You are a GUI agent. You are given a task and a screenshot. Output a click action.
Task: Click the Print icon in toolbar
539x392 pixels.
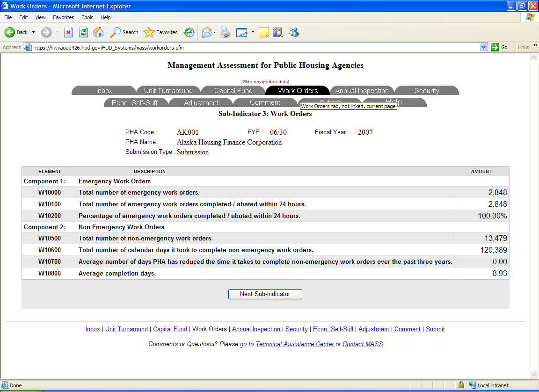tap(225, 32)
